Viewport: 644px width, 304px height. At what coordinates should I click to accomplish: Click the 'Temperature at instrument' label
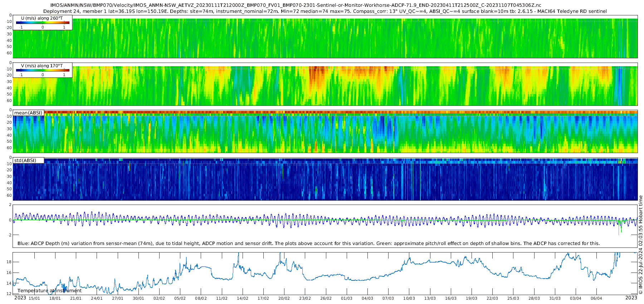pos(49,290)
